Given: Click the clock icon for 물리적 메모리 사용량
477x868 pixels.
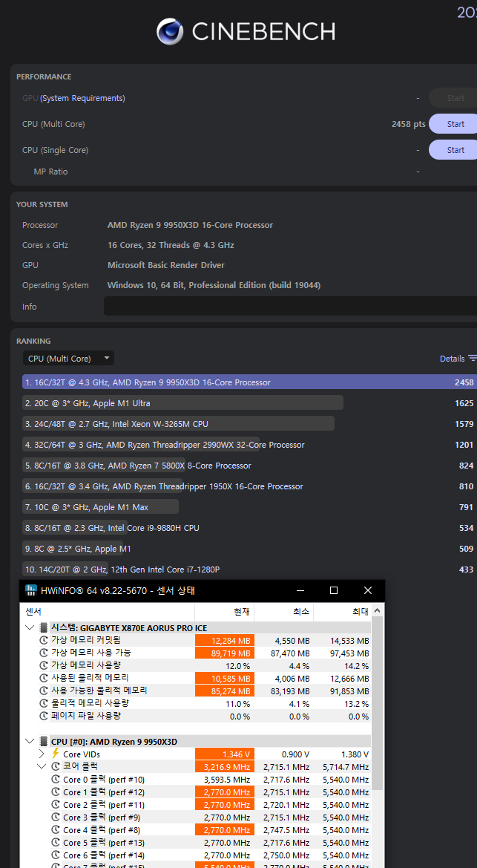Looking at the screenshot, I should pos(43,703).
